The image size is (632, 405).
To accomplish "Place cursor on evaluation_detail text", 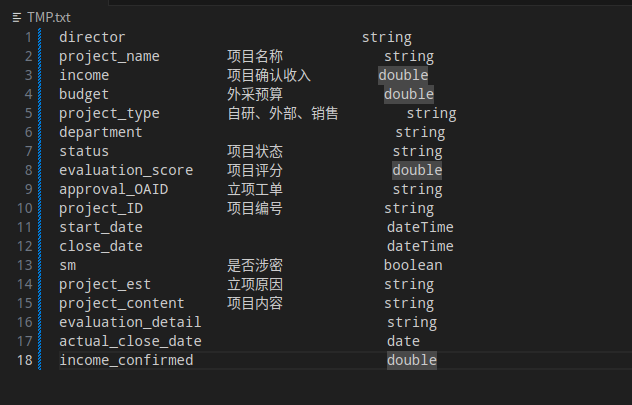I will [x=130, y=322].
